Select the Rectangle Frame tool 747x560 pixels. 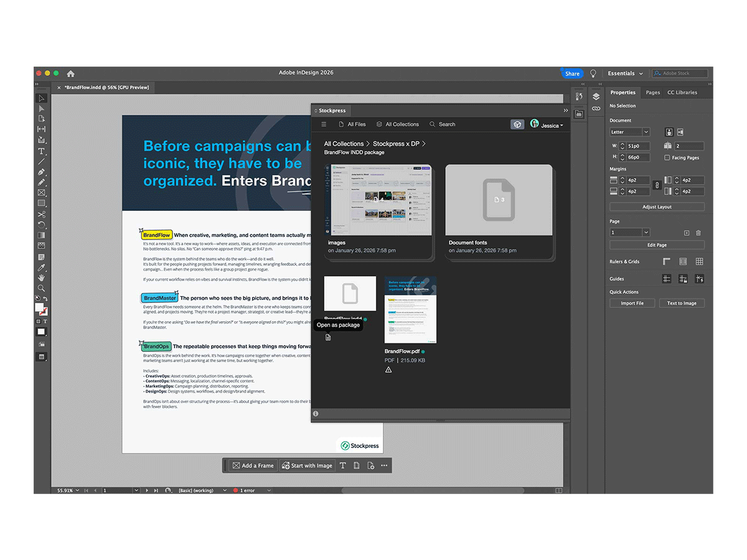(x=41, y=192)
